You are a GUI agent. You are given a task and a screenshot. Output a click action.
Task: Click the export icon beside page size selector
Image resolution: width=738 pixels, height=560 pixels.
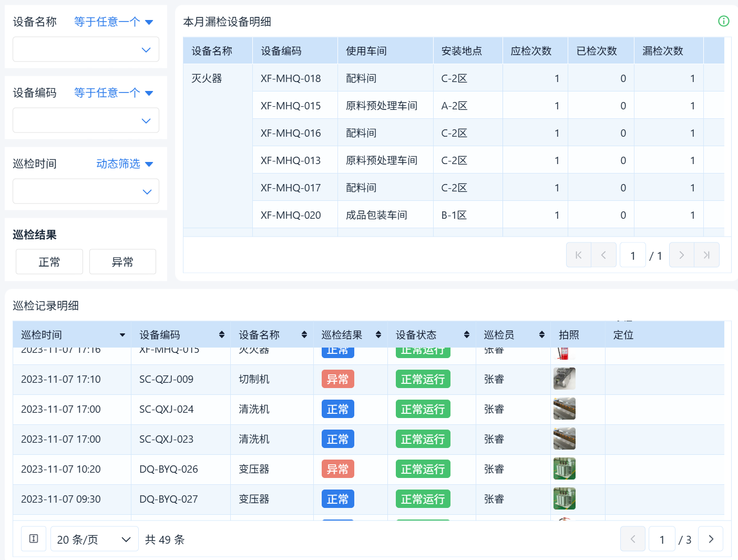[34, 539]
